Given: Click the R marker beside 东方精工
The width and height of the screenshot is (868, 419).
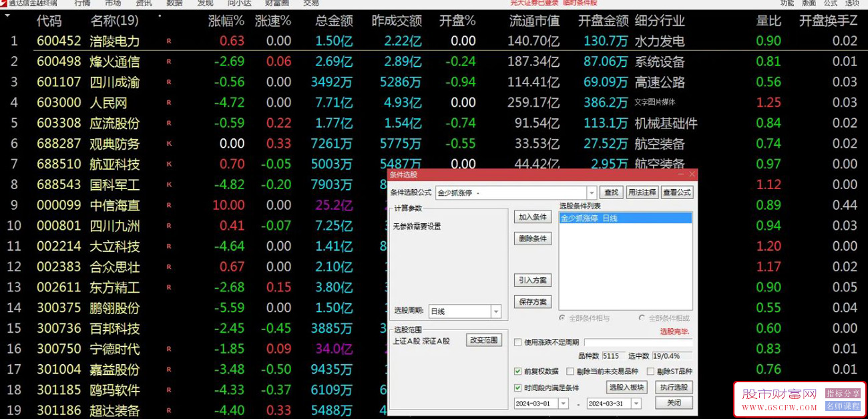Looking at the screenshot, I should pyautogui.click(x=169, y=287).
